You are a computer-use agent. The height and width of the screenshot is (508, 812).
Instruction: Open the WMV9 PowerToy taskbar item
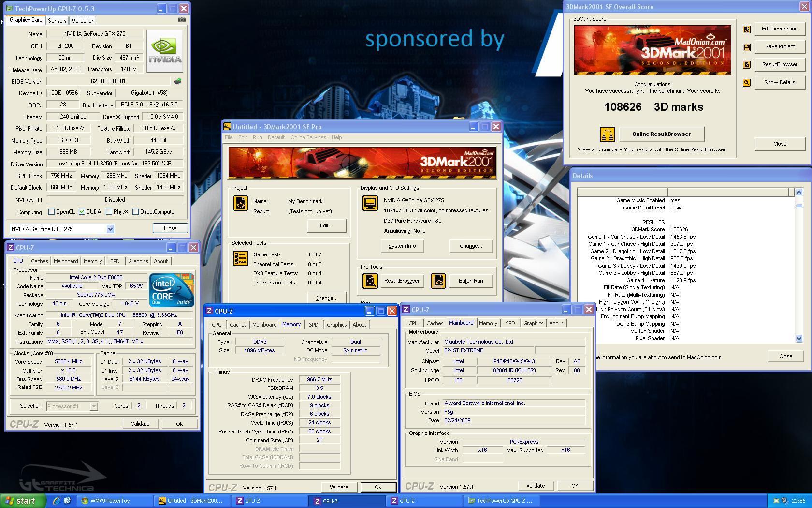[116, 501]
